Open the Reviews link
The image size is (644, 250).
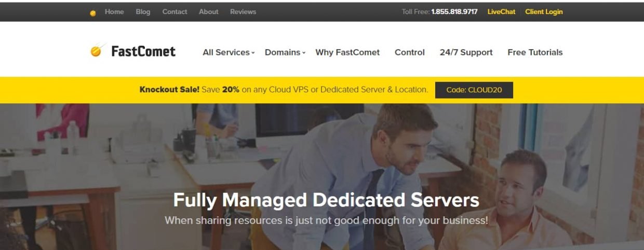(243, 11)
